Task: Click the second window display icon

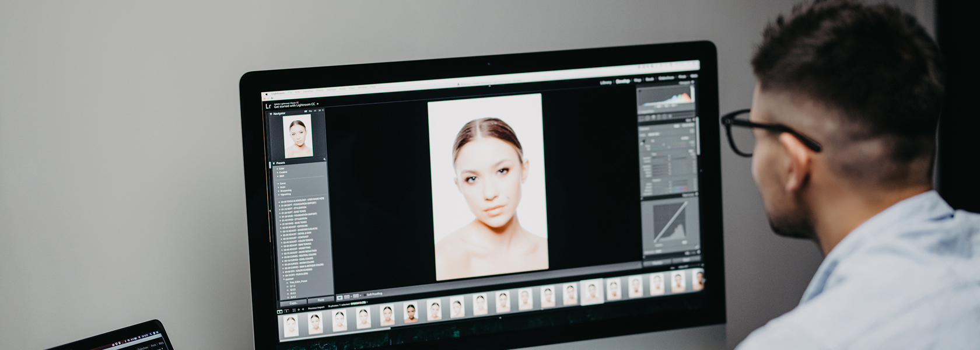Action: [286, 311]
